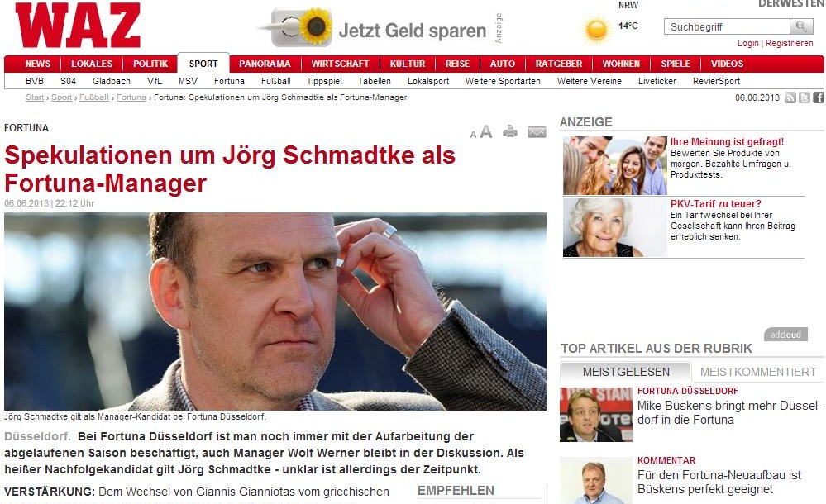Click the Registrieren link
Viewport: 826px width, 504px height.
(x=789, y=43)
